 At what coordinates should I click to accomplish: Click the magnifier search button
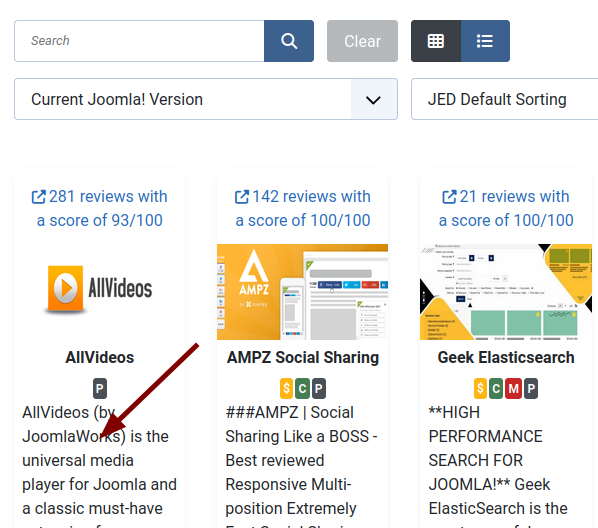[x=289, y=41]
